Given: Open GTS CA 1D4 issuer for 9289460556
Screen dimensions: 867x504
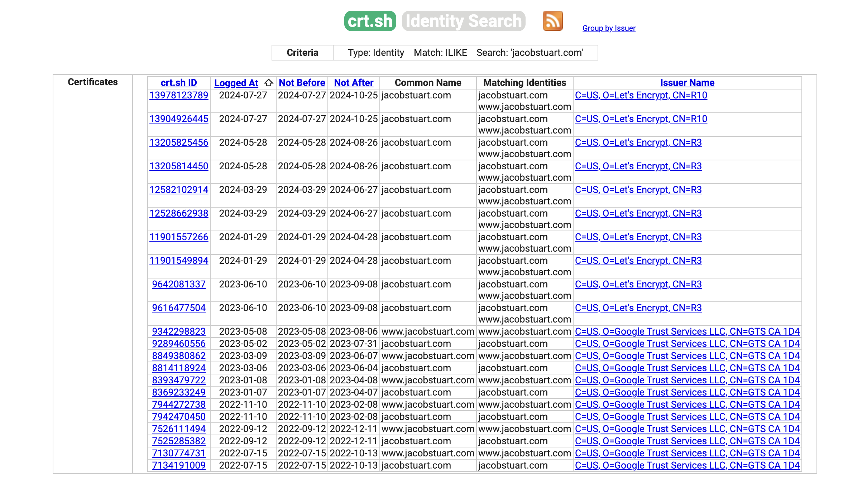Looking at the screenshot, I should click(687, 344).
